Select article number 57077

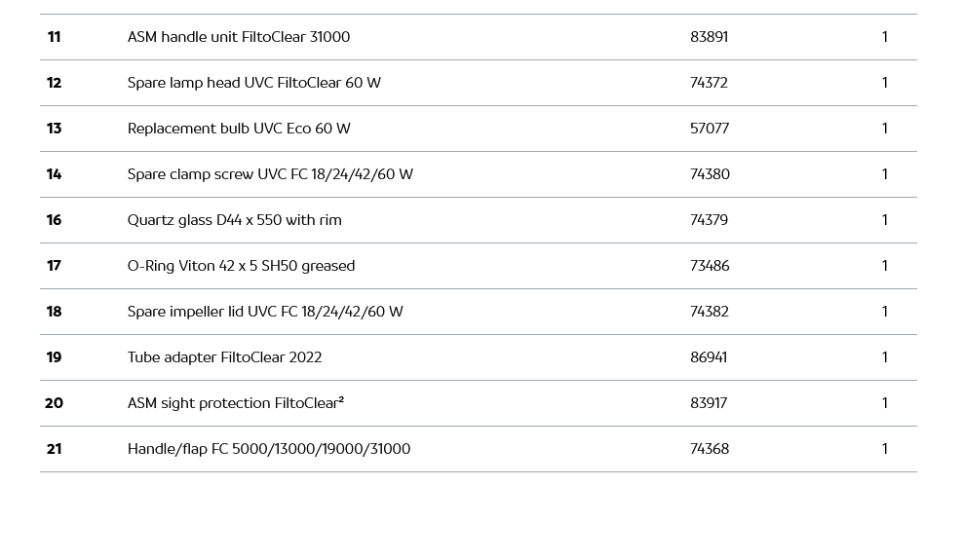pyautogui.click(x=710, y=129)
